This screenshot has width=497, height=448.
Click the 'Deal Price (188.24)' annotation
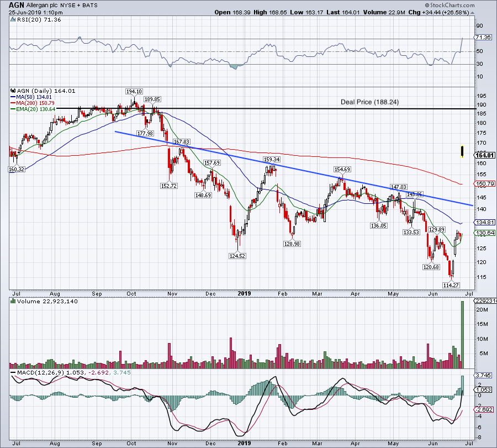(369, 102)
